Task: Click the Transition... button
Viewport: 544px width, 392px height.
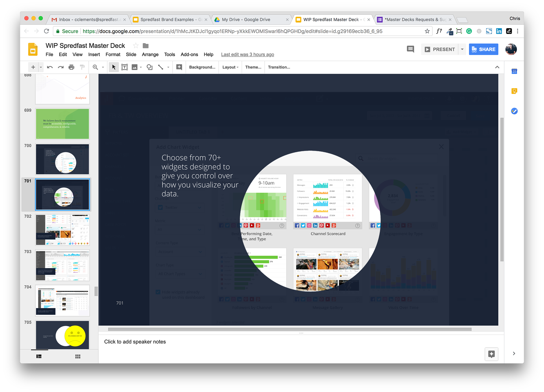Action: point(279,67)
